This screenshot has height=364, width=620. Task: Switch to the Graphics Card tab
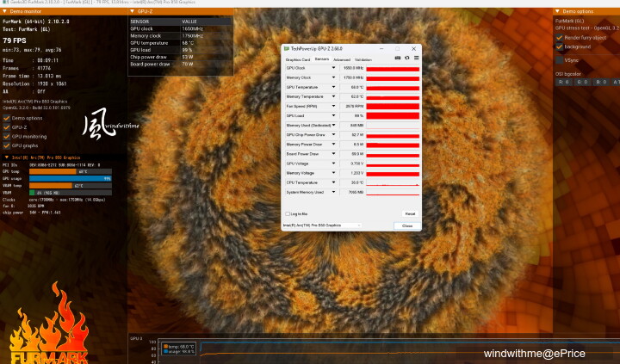click(x=297, y=59)
